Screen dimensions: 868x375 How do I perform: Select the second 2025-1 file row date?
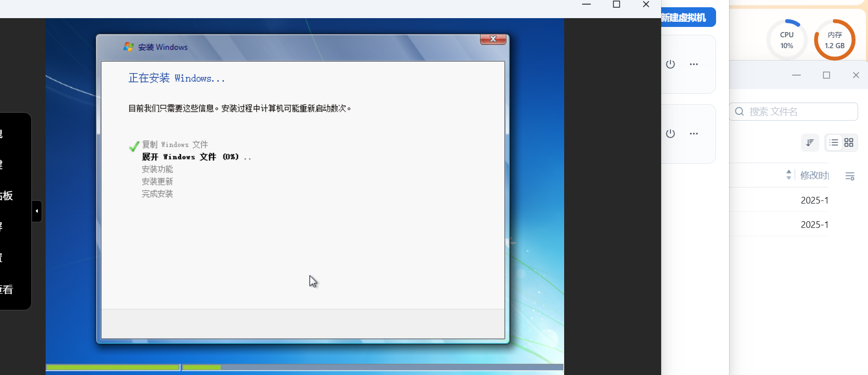[814, 225]
